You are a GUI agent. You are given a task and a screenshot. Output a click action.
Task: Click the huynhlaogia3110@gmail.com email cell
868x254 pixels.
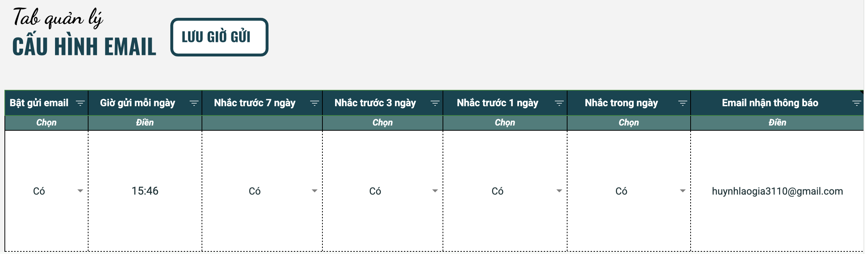click(777, 191)
